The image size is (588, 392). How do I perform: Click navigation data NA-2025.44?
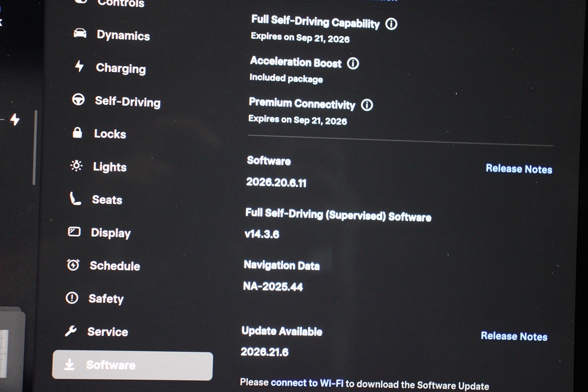pyautogui.click(x=273, y=286)
